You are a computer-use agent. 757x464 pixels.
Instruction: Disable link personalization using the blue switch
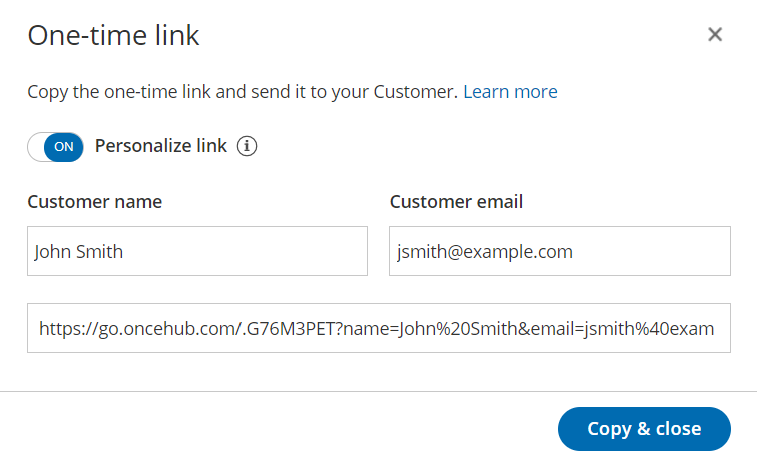(x=55, y=146)
